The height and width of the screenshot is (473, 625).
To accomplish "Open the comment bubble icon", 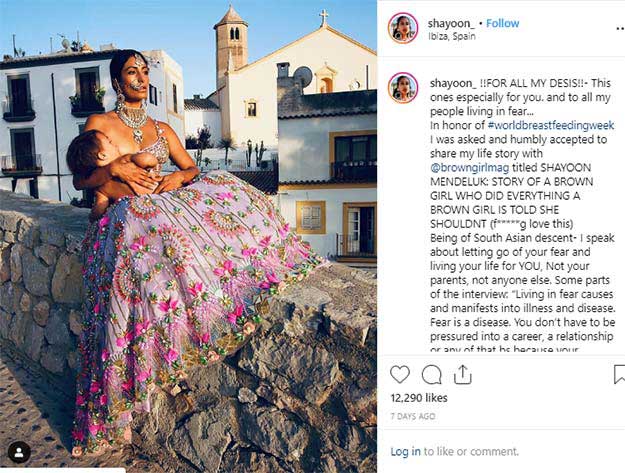I will coord(431,374).
